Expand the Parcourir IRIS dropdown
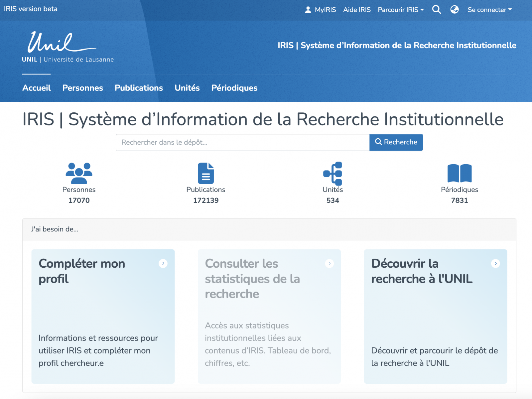The height and width of the screenshot is (399, 532). click(x=401, y=10)
